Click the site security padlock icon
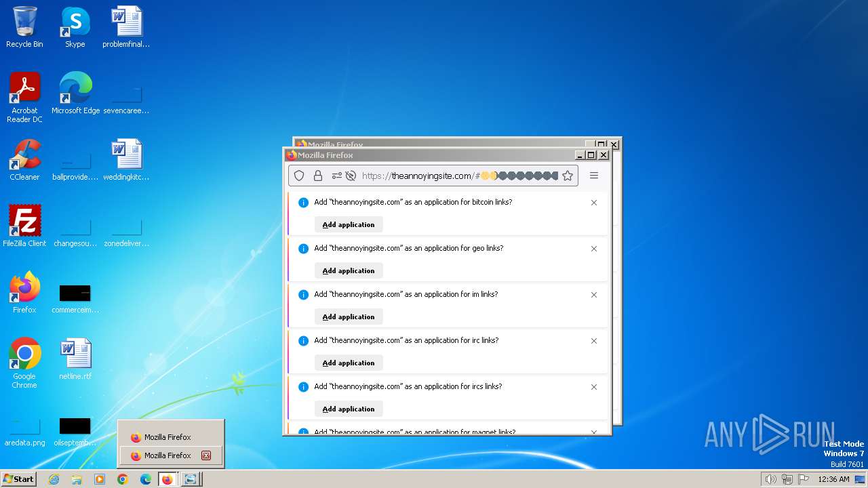 317,176
